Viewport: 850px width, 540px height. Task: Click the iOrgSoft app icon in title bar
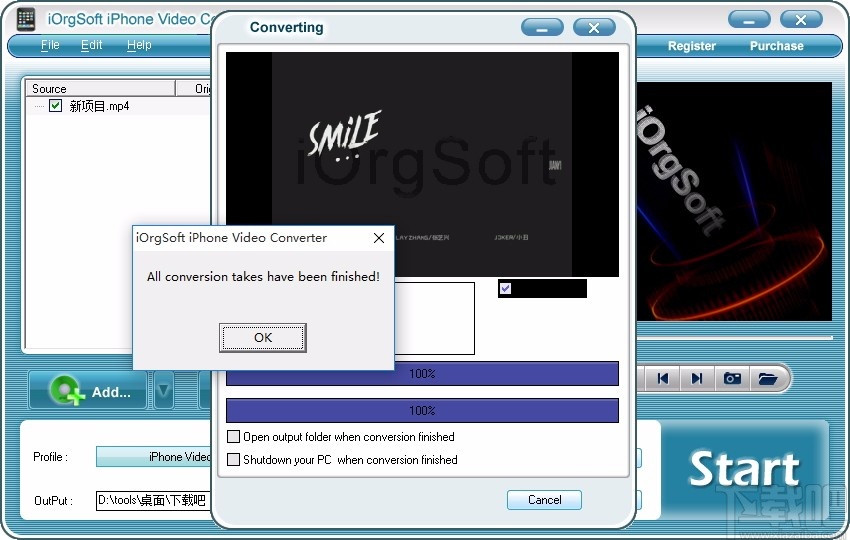[x=25, y=19]
